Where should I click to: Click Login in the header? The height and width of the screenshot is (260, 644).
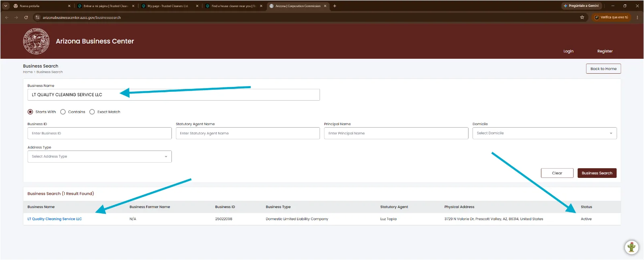(568, 51)
